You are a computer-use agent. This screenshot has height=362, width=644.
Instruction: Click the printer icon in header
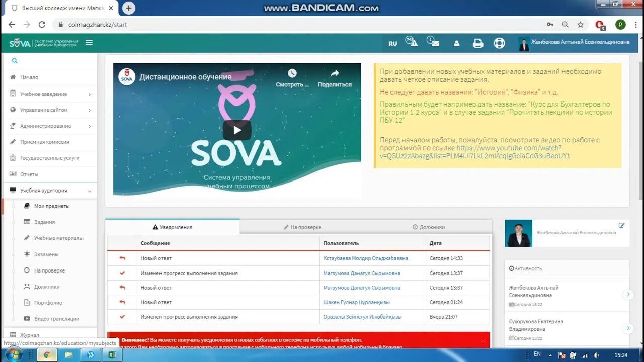pos(478,43)
